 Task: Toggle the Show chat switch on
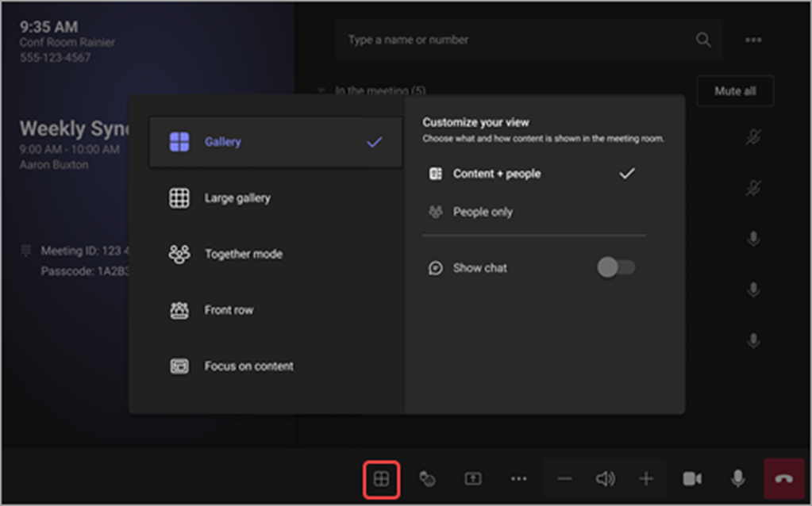tap(618, 268)
